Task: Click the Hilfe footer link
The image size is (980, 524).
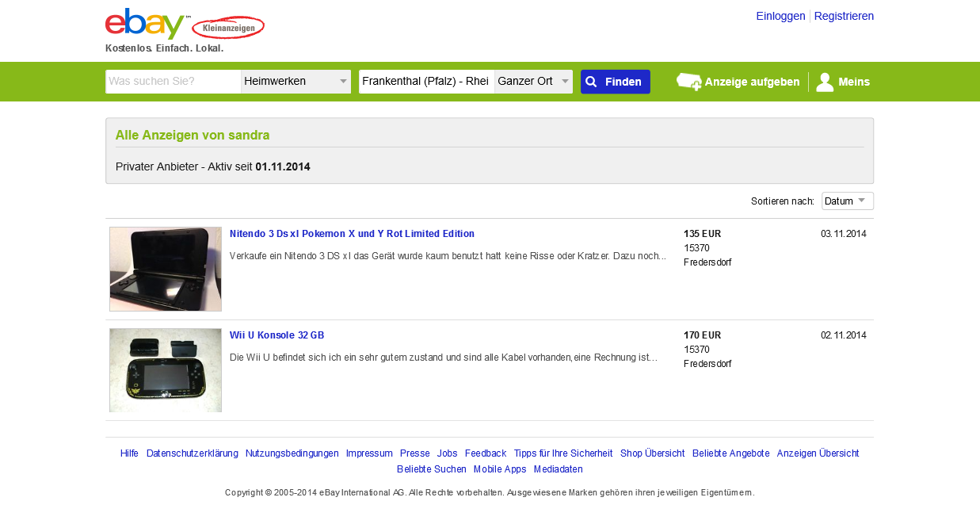Action: pyautogui.click(x=129, y=453)
